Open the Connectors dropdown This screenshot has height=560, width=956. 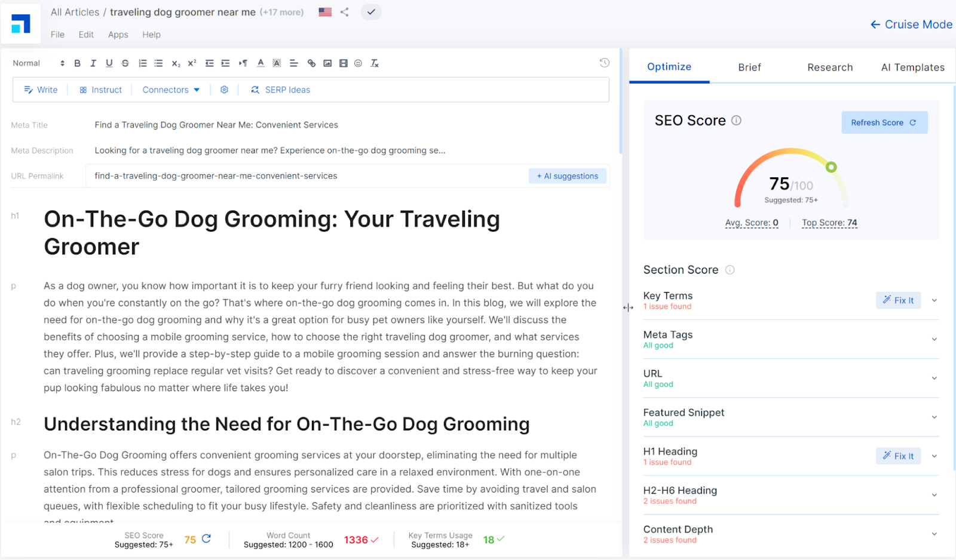171,90
